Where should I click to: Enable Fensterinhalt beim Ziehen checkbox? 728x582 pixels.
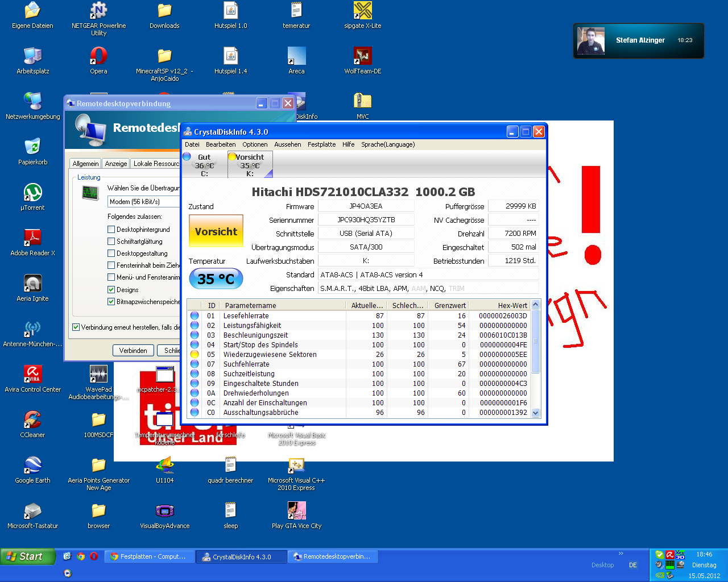[x=111, y=265]
